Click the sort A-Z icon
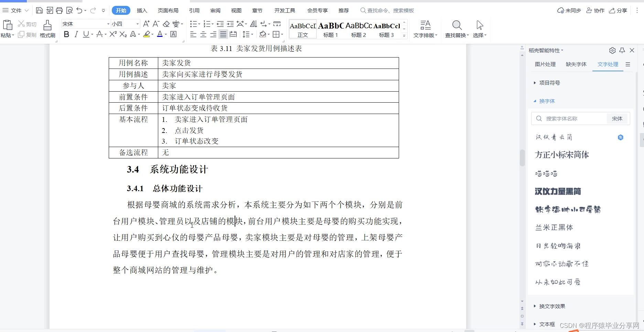644x332 pixels. pos(254,24)
